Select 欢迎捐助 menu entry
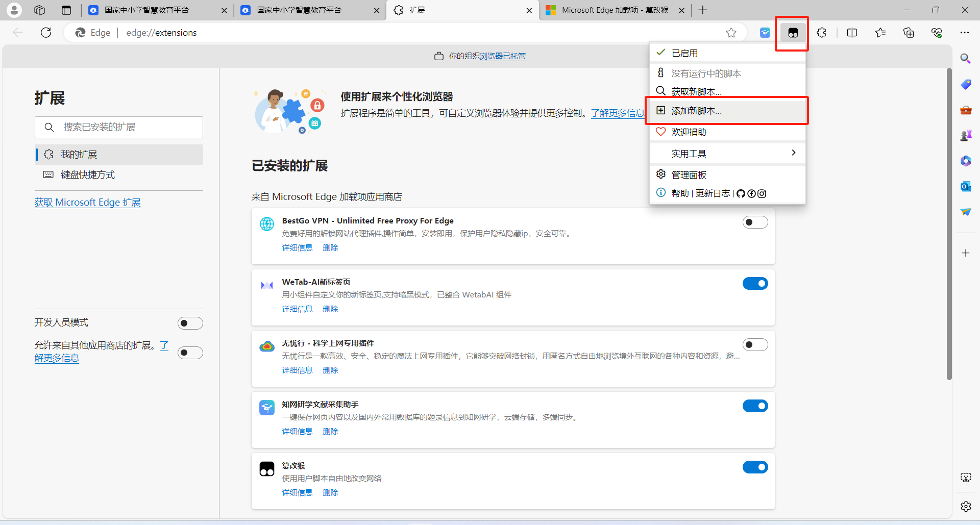The width and height of the screenshot is (980, 525). tap(727, 132)
